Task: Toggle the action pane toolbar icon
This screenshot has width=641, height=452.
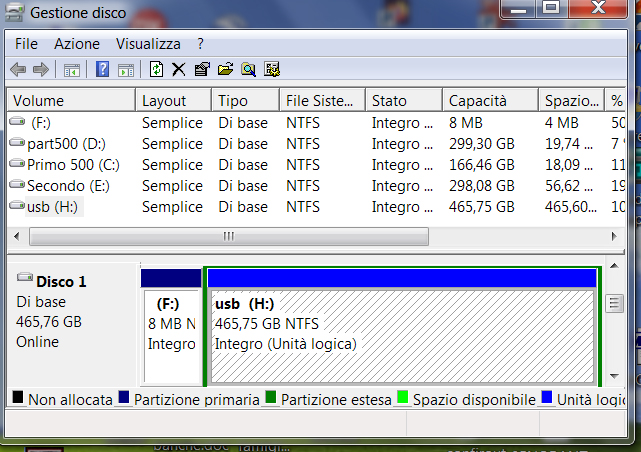Action: (x=126, y=70)
